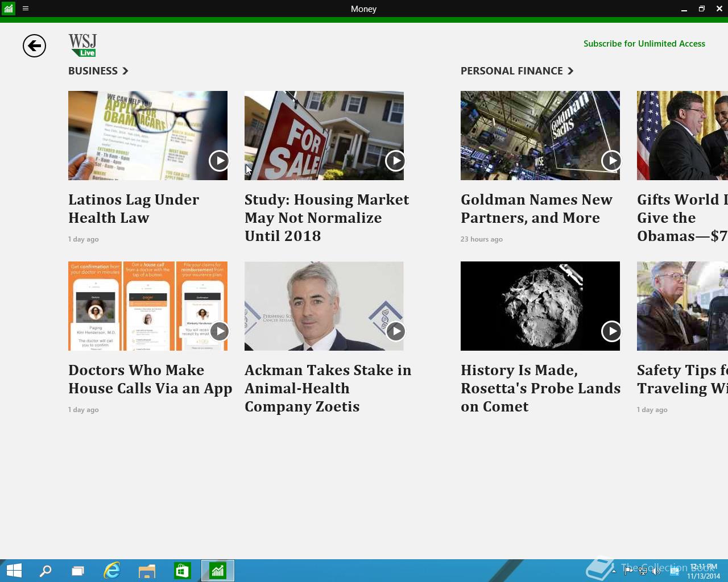Open headline Doctors Who Make House Calls
The height and width of the screenshot is (582, 728).
point(150,379)
